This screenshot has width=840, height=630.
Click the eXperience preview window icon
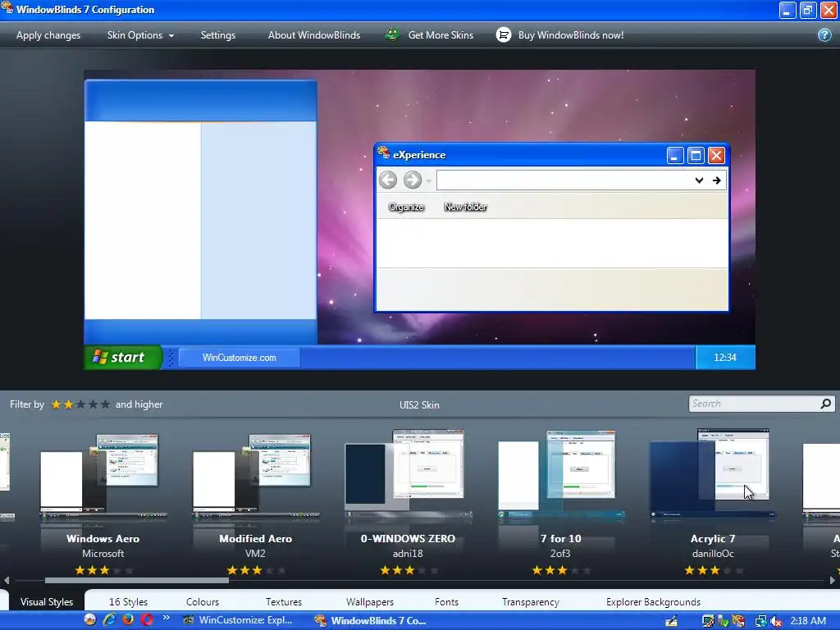(383, 153)
